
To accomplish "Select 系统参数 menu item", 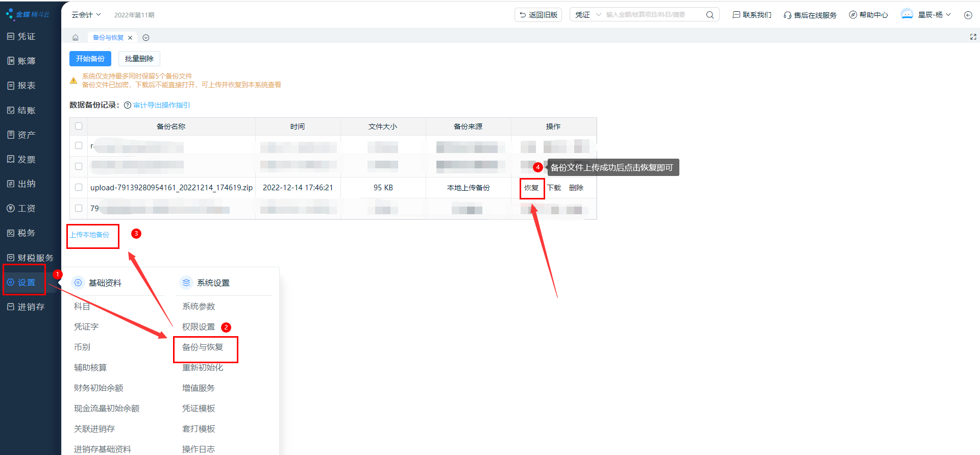I will point(199,306).
